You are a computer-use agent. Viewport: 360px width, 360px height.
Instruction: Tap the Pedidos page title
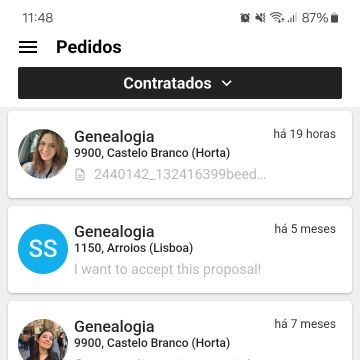point(89,47)
